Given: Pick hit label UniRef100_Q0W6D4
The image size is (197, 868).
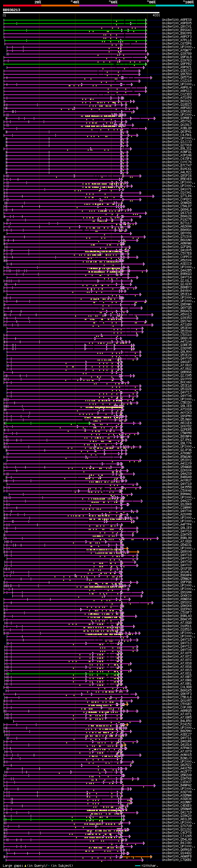Looking at the screenshot, I should coord(177,203).
